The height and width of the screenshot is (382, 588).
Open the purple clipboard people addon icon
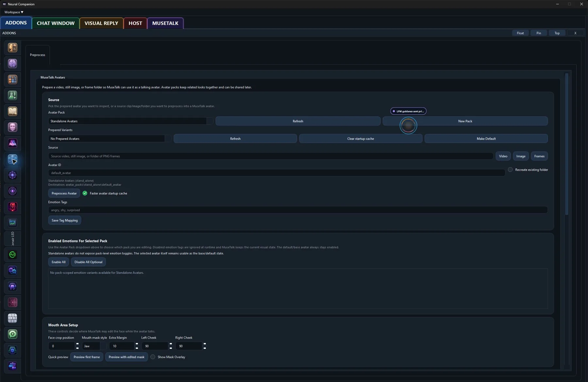(12, 366)
